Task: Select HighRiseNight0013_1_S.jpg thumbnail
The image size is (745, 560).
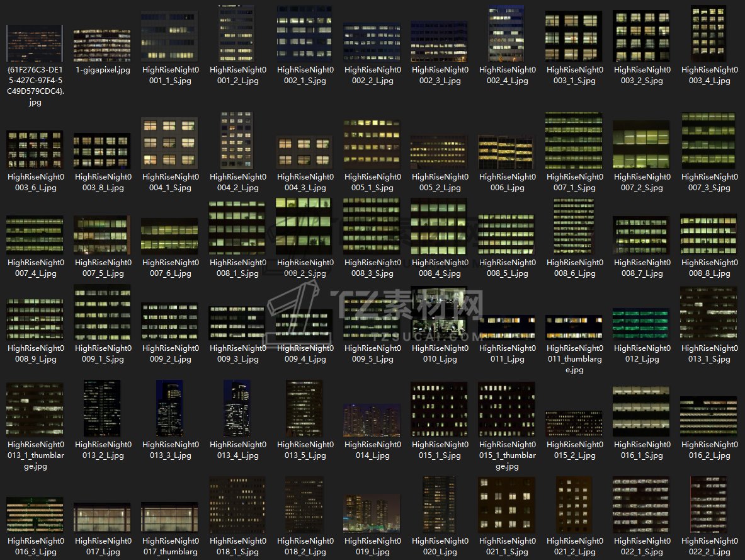Action: click(x=708, y=313)
